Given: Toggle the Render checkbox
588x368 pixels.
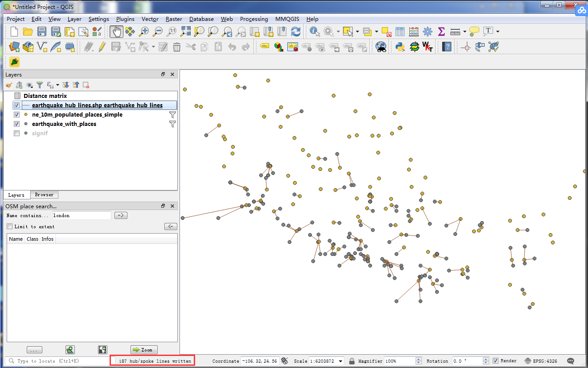Looking at the screenshot, I should click(x=496, y=361).
